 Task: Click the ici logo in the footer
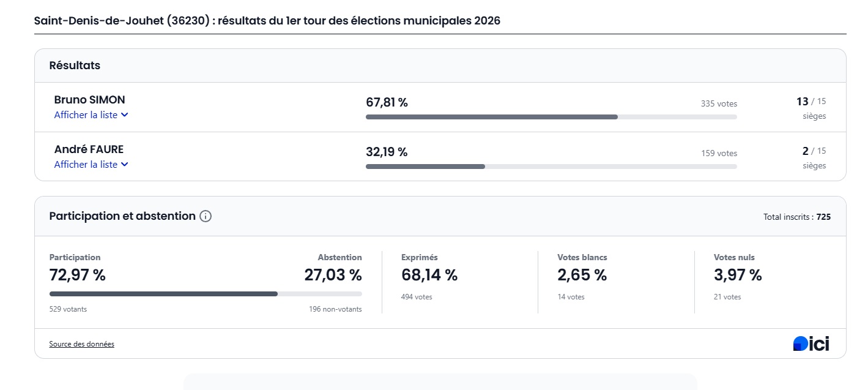811,344
